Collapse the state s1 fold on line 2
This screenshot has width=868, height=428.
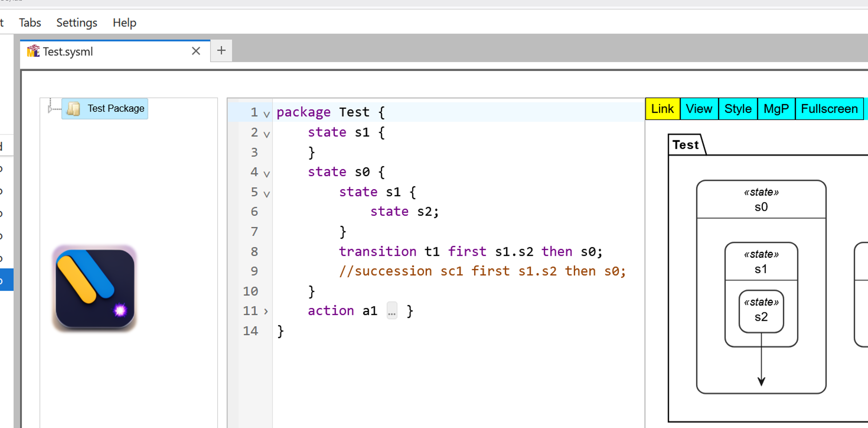pyautogui.click(x=267, y=134)
